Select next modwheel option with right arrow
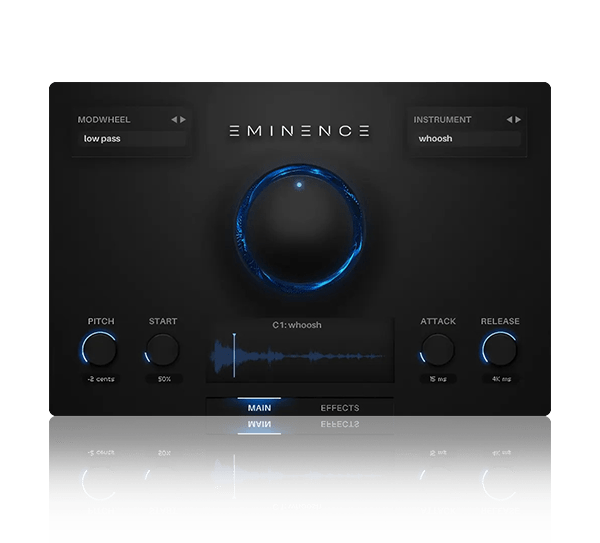 [183, 120]
